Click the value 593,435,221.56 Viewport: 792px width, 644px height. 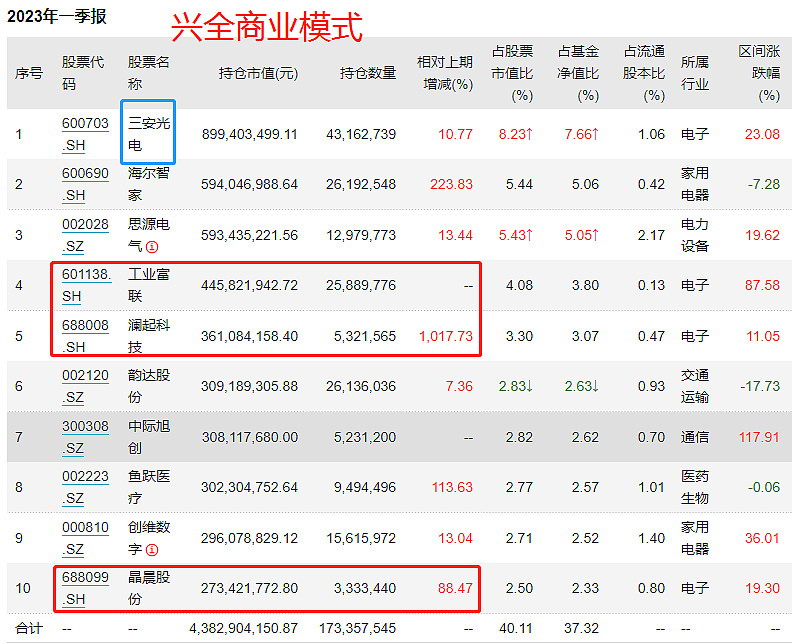(250, 235)
